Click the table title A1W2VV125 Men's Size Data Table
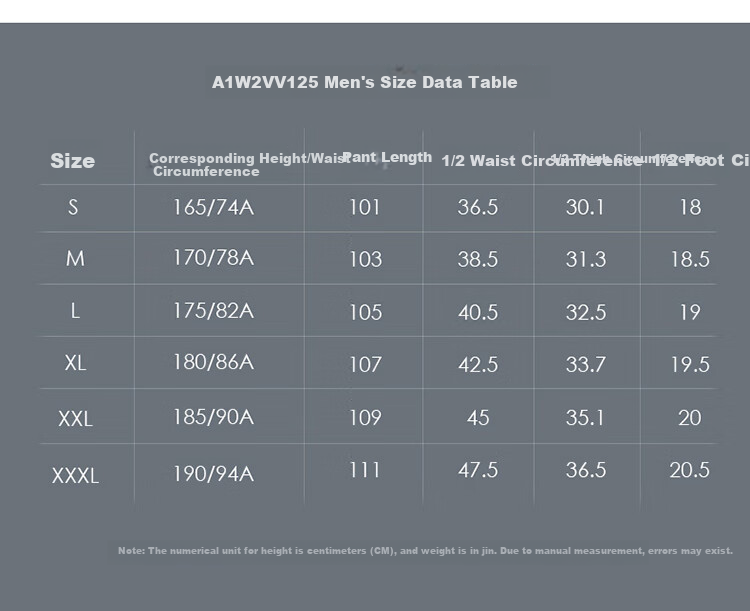Viewport: 750px width, 611px height. tap(364, 82)
